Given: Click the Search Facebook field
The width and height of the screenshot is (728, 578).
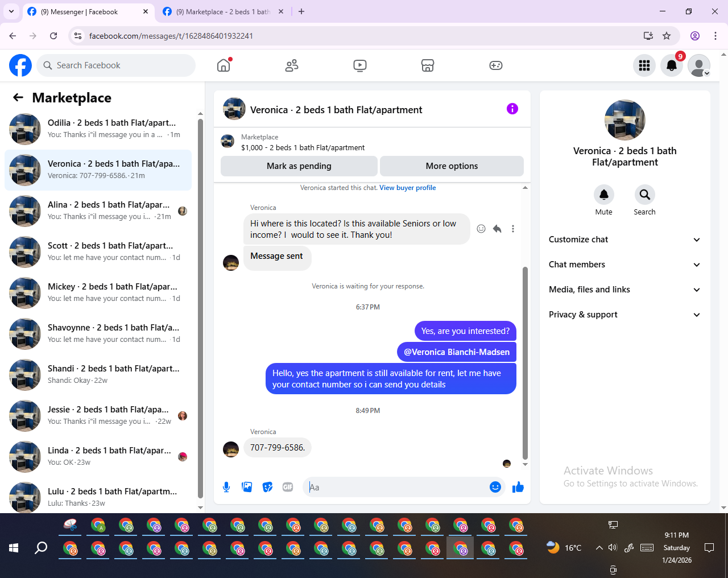Looking at the screenshot, I should 116,65.
